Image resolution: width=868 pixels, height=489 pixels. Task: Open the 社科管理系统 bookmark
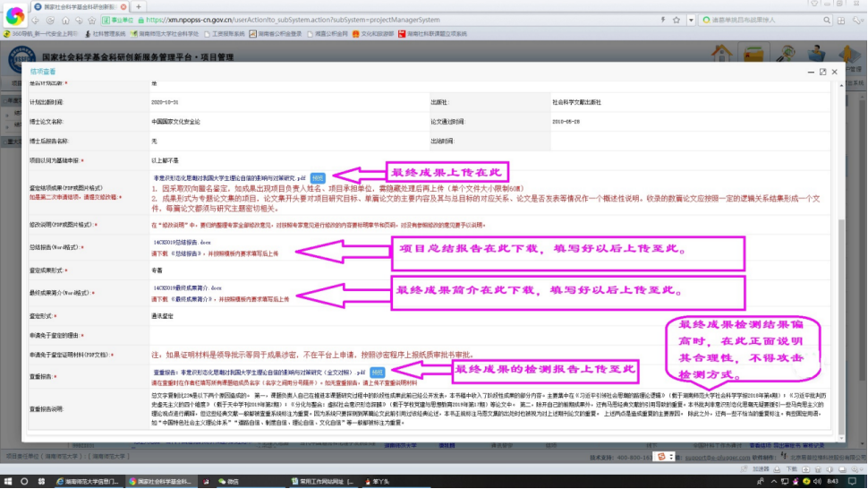coord(105,34)
